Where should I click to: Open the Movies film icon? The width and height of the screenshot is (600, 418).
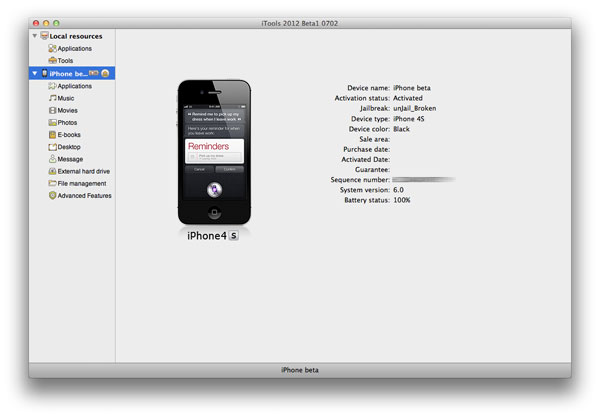52,110
